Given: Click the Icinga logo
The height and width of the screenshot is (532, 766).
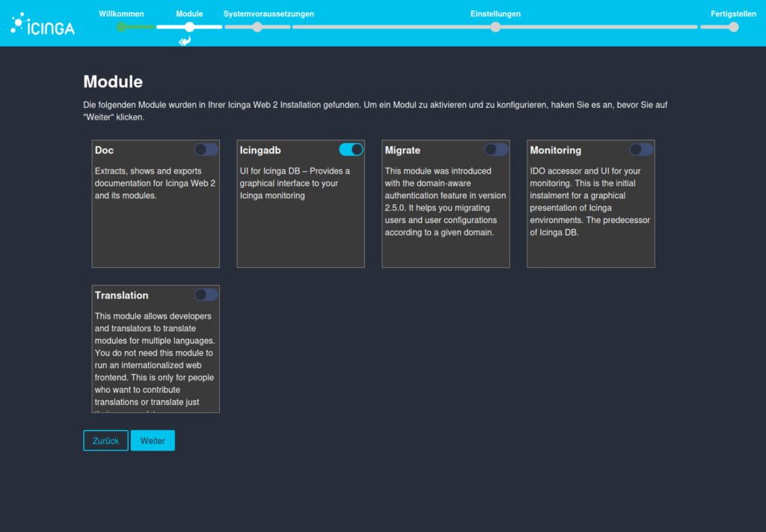Looking at the screenshot, I should tap(43, 25).
